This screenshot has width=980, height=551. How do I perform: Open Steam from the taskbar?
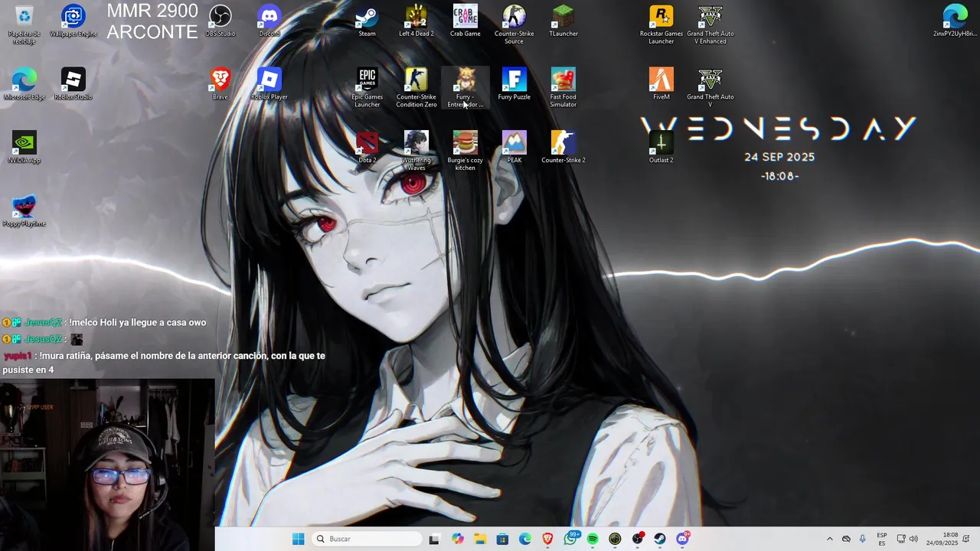point(660,539)
